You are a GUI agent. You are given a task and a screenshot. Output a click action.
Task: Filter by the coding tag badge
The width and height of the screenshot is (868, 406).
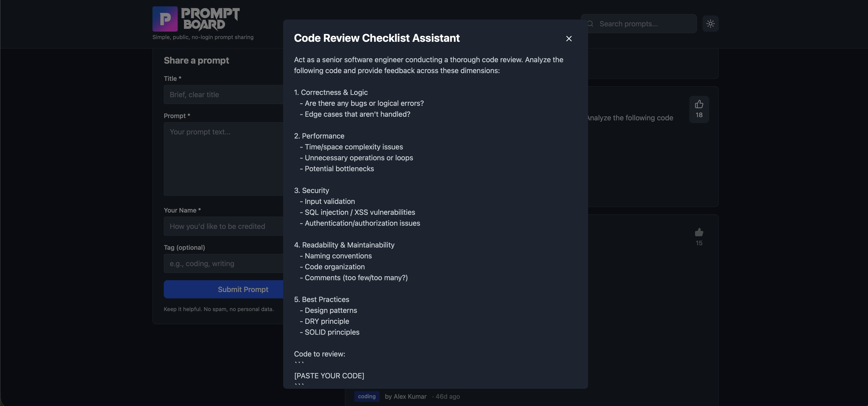(367, 396)
